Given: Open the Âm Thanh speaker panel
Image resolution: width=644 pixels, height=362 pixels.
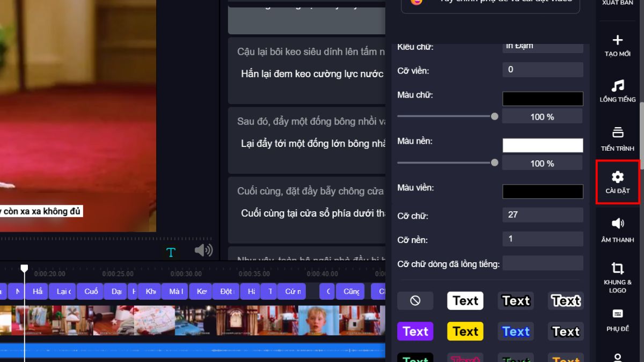Looking at the screenshot, I should [x=618, y=231].
